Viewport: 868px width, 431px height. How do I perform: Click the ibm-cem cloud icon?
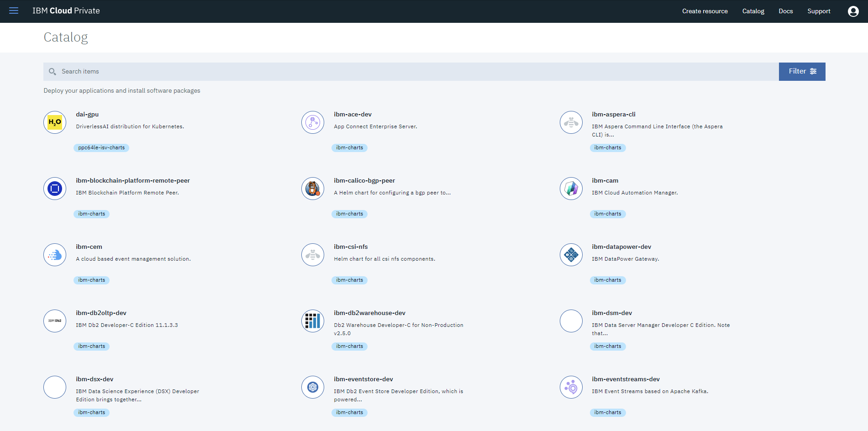point(55,255)
